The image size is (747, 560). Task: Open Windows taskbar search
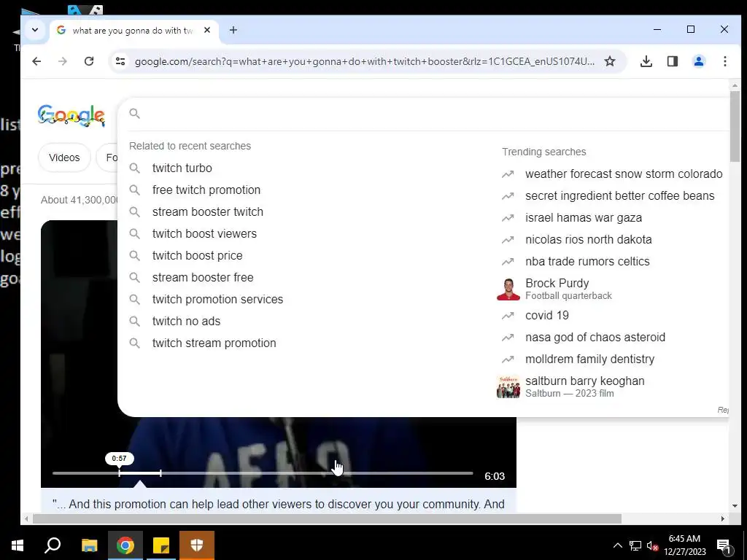(x=53, y=545)
